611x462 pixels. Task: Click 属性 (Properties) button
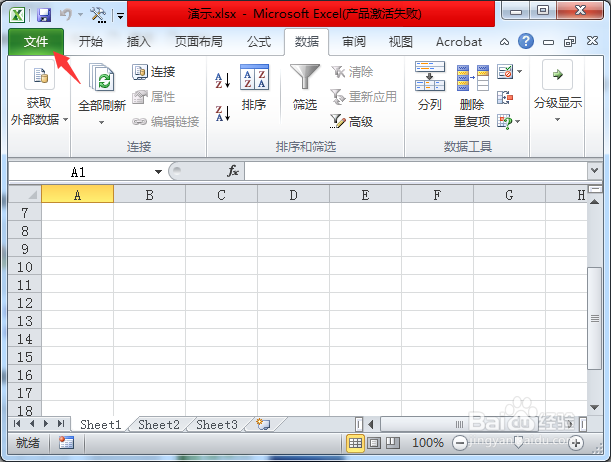coord(154,97)
